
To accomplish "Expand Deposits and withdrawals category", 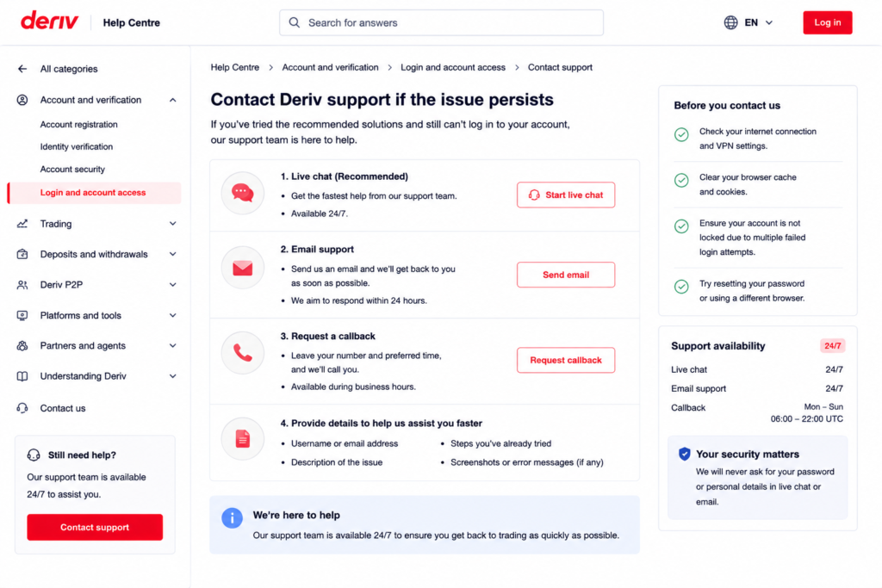I will 172,254.
